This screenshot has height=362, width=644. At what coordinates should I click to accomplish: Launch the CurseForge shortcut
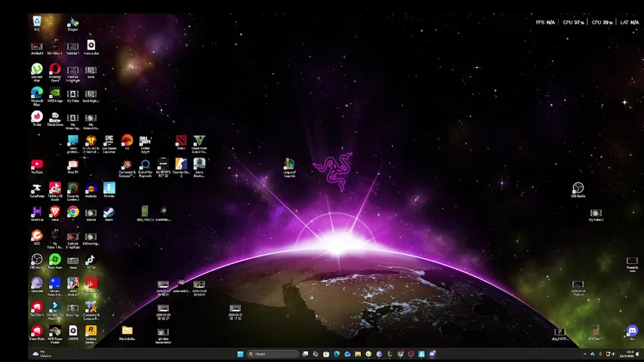click(x=37, y=190)
